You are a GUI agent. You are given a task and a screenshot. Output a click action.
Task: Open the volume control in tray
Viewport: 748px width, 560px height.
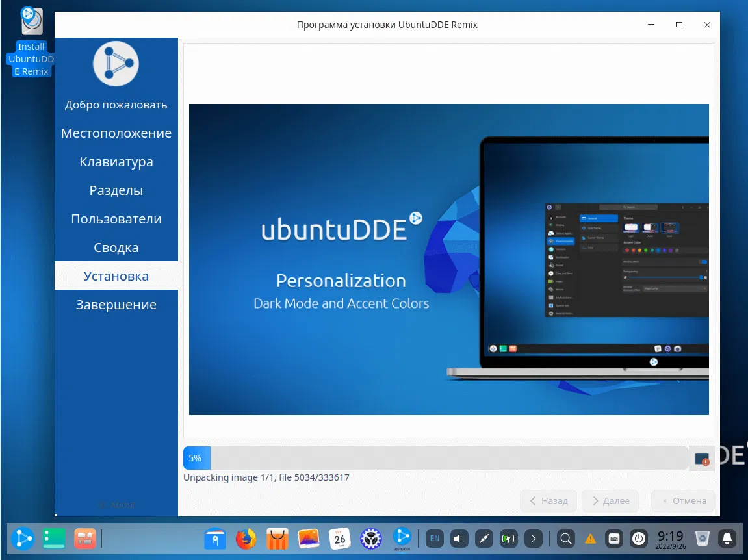coord(459,539)
